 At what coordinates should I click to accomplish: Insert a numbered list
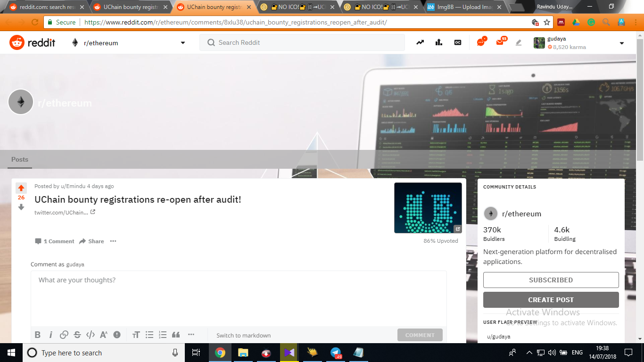(x=163, y=335)
